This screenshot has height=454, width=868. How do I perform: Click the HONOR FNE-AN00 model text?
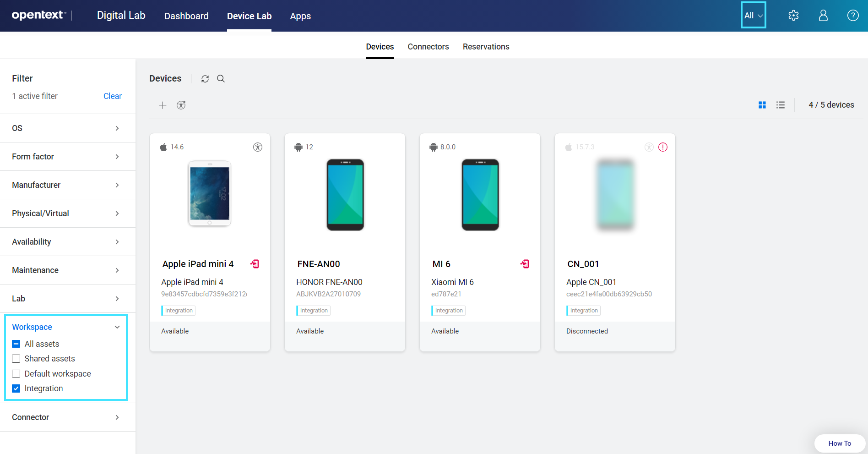tap(329, 282)
